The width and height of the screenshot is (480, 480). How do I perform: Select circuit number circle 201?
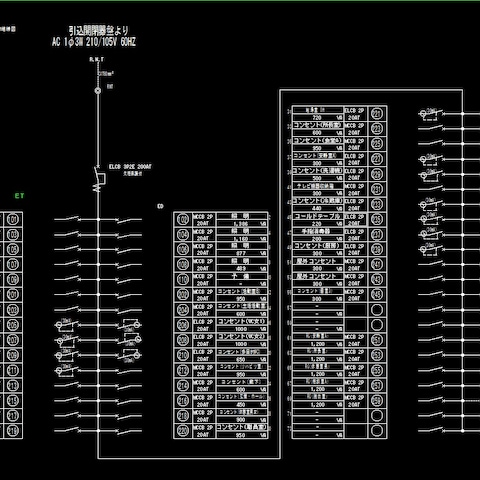(x=13, y=294)
